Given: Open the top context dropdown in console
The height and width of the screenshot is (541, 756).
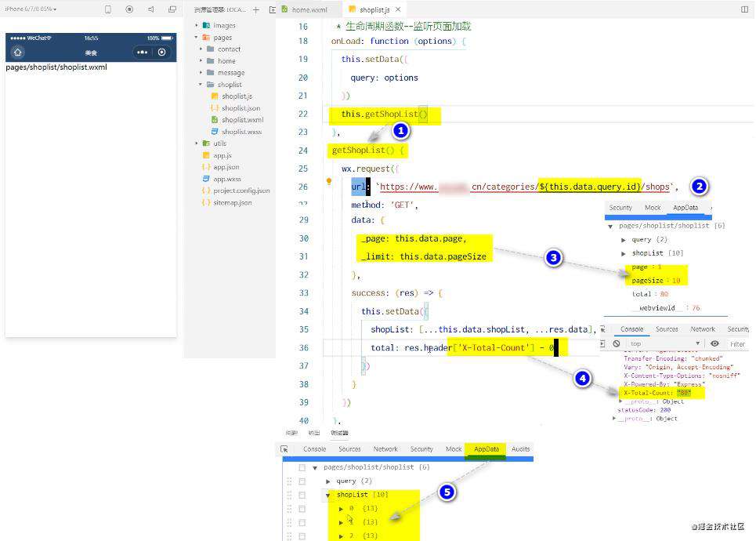Looking at the screenshot, I should pyautogui.click(x=664, y=343).
